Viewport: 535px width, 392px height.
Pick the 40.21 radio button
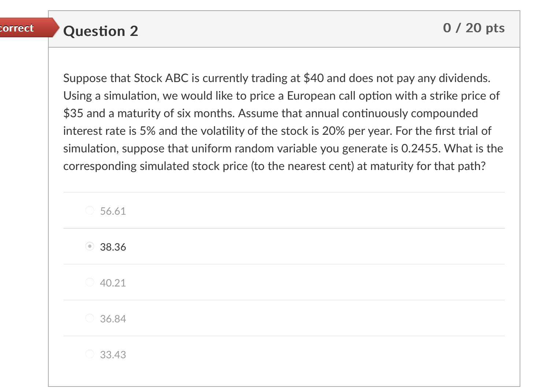(90, 282)
